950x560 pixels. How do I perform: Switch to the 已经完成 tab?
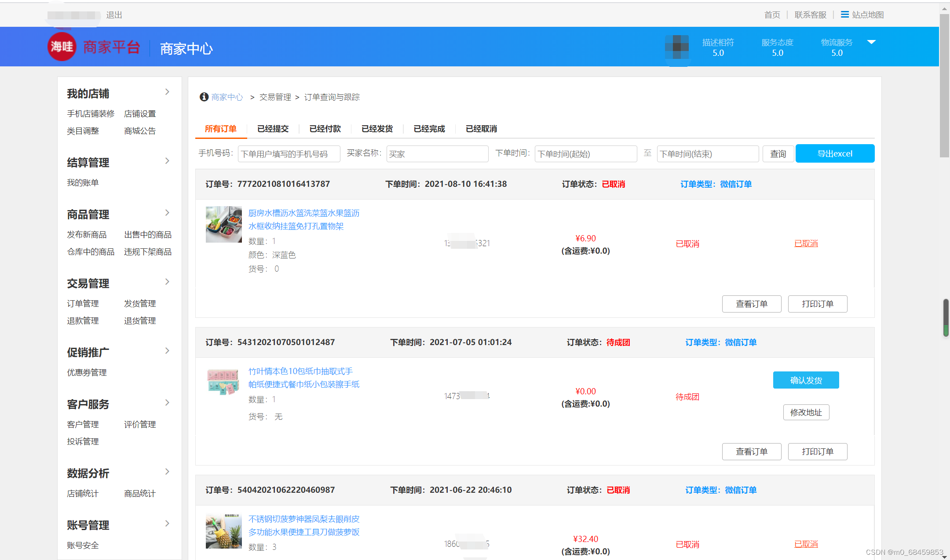coord(429,129)
